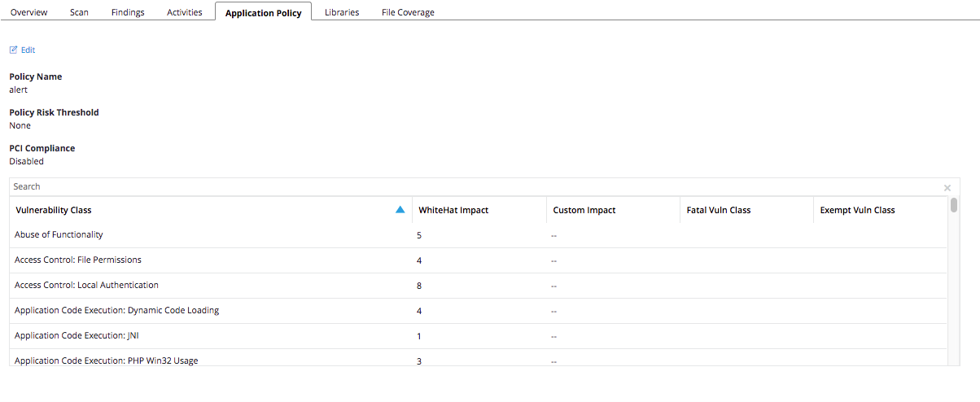Select Application Code Execution: JNI row
The width and height of the screenshot is (980, 402).
[479, 336]
